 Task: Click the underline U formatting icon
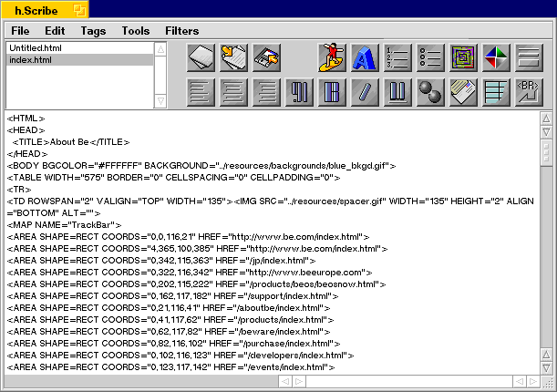pyautogui.click(x=397, y=92)
